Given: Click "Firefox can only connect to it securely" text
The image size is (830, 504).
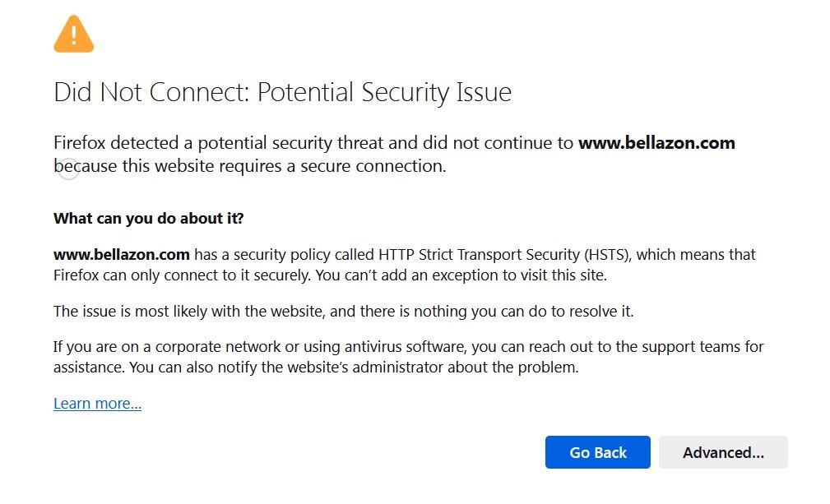Looking at the screenshot, I should pyautogui.click(x=181, y=275).
